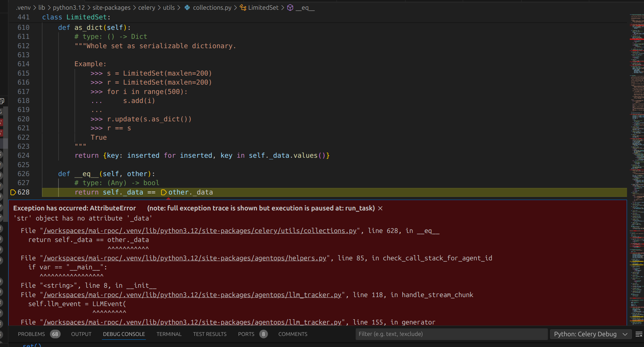Click the editor minimap on the right
This screenshot has height=347, width=644.
coord(636,170)
